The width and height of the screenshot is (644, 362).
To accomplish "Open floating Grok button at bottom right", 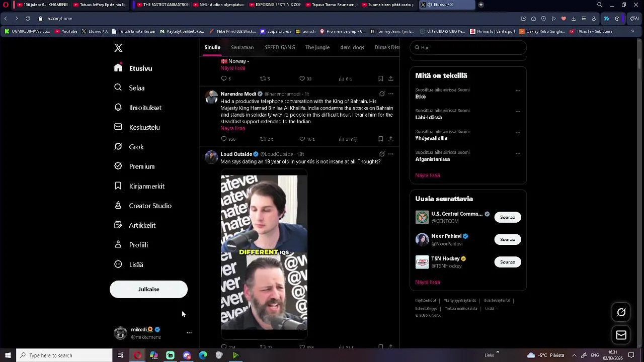I will tap(621, 312).
